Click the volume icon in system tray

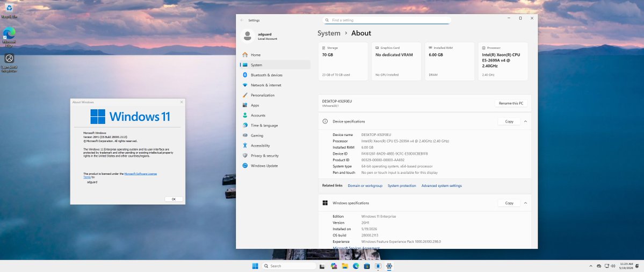point(613,266)
